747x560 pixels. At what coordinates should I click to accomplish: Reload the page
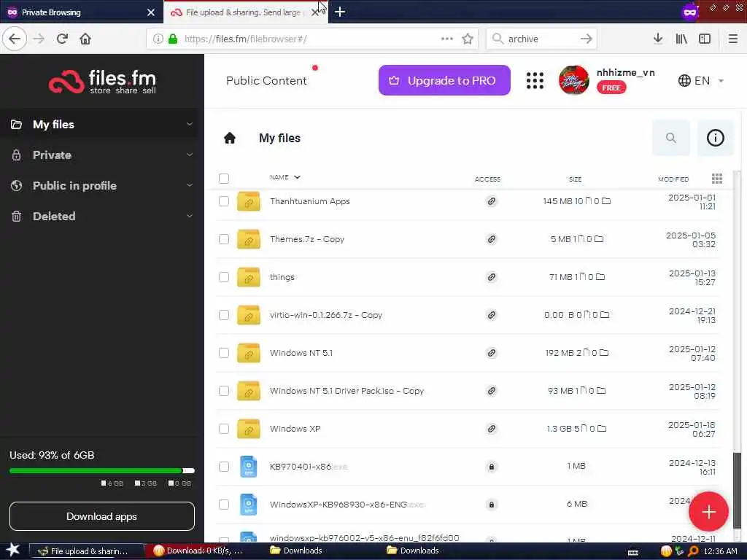pos(62,39)
